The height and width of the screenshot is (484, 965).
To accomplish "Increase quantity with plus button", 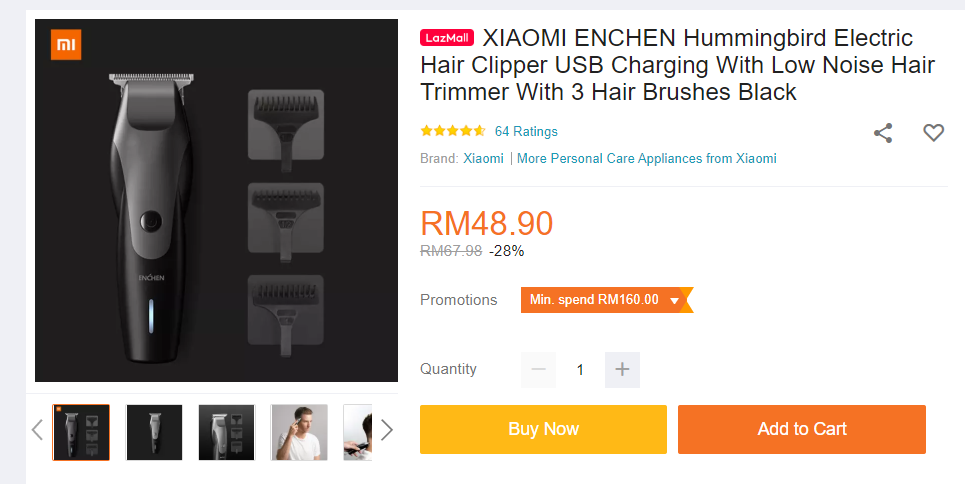I will point(622,369).
